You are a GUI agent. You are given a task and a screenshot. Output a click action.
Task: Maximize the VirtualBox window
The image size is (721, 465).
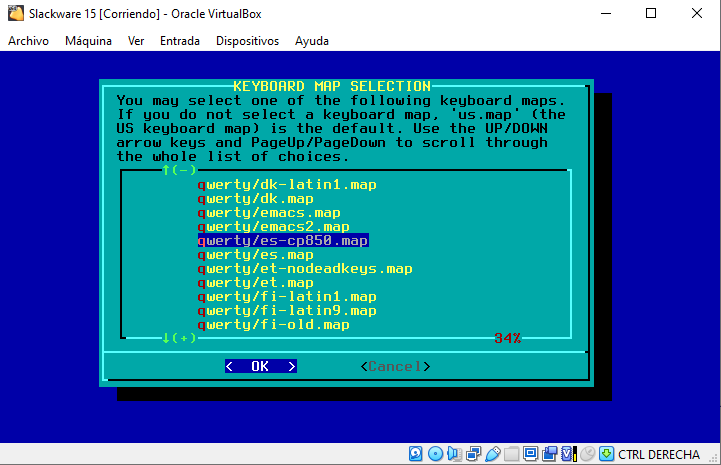651,13
